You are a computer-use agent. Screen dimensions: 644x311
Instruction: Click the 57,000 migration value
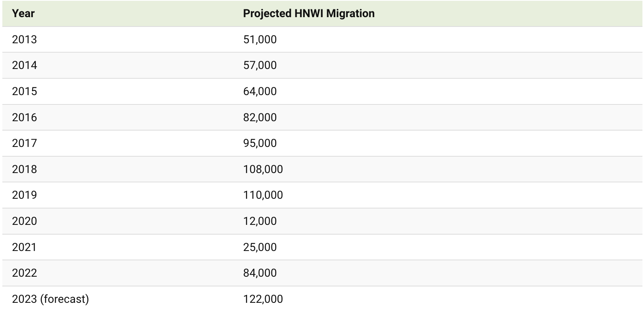coord(260,65)
